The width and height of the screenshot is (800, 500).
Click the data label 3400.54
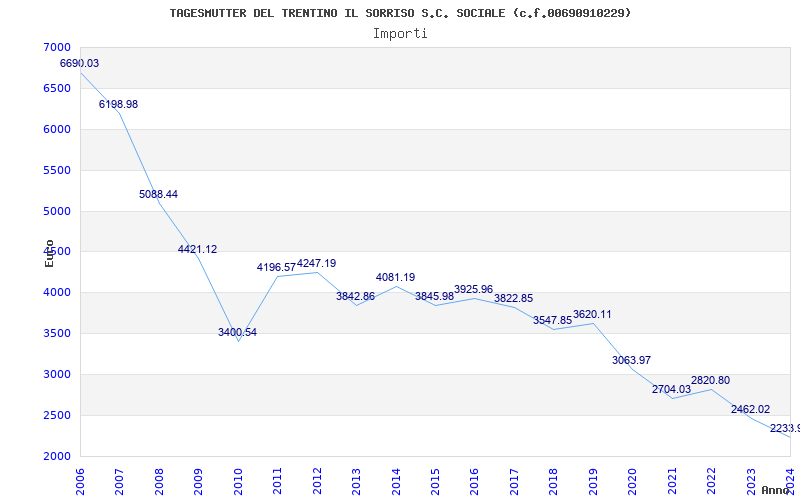tap(237, 333)
